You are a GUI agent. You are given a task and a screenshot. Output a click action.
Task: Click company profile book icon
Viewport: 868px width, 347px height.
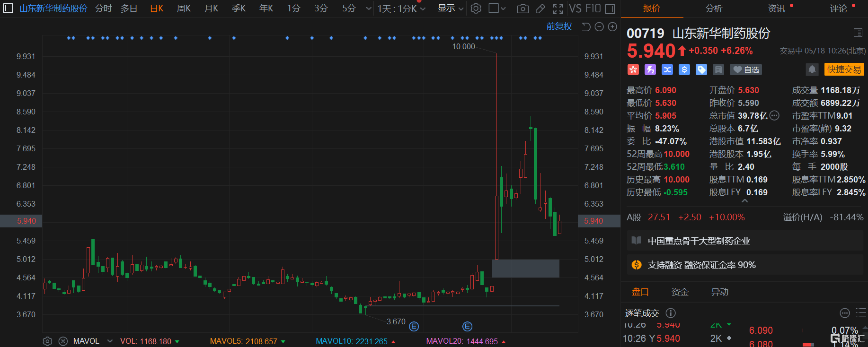point(637,241)
